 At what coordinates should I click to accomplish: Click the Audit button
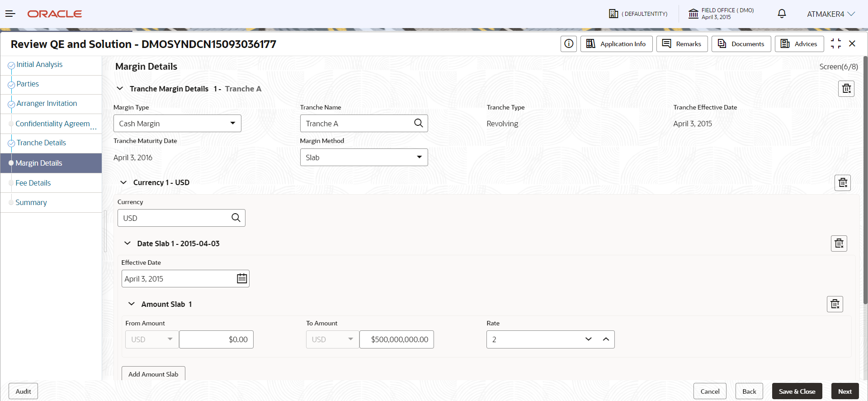click(23, 391)
